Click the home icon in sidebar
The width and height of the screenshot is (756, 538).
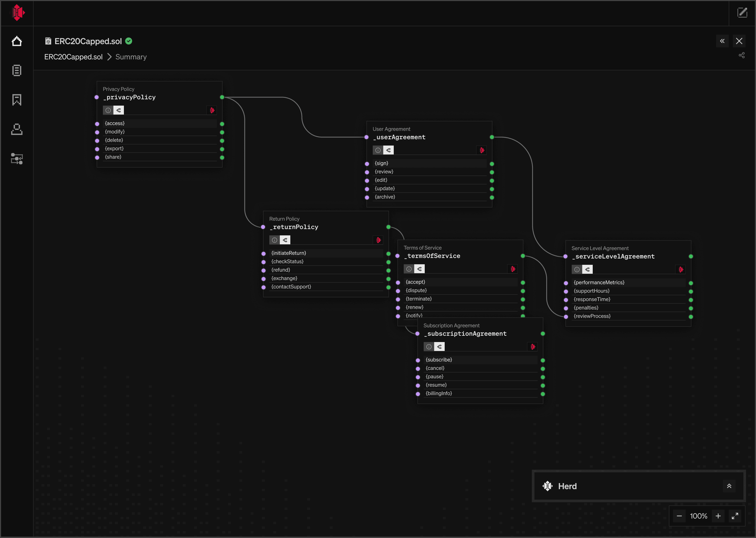point(17,42)
